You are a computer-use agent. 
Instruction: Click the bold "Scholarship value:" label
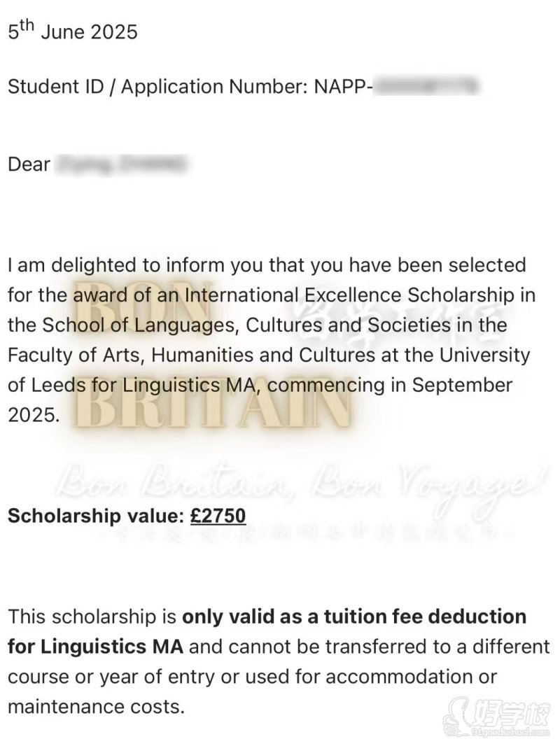96,516
